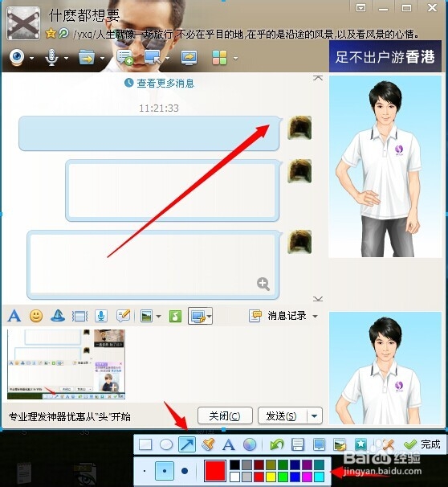
Task: Expand the video call dropdown arrow
Action: pos(31,58)
